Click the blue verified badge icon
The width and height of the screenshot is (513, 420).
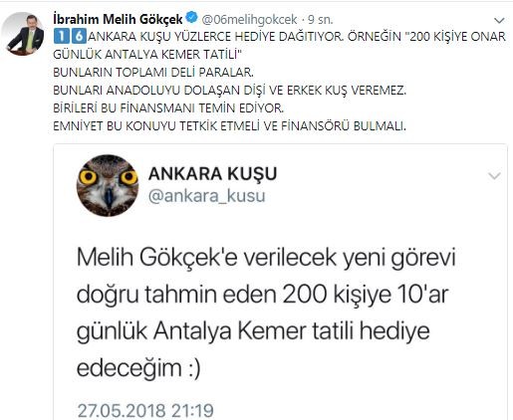(192, 17)
